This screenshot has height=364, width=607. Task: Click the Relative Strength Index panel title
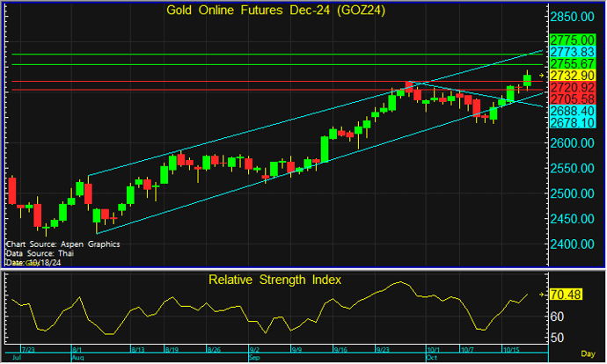(274, 280)
